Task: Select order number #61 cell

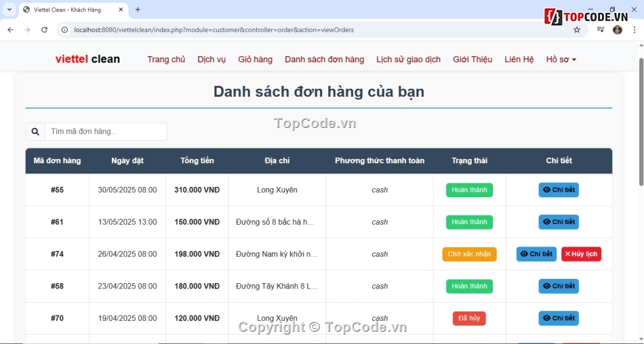Action: tap(57, 222)
